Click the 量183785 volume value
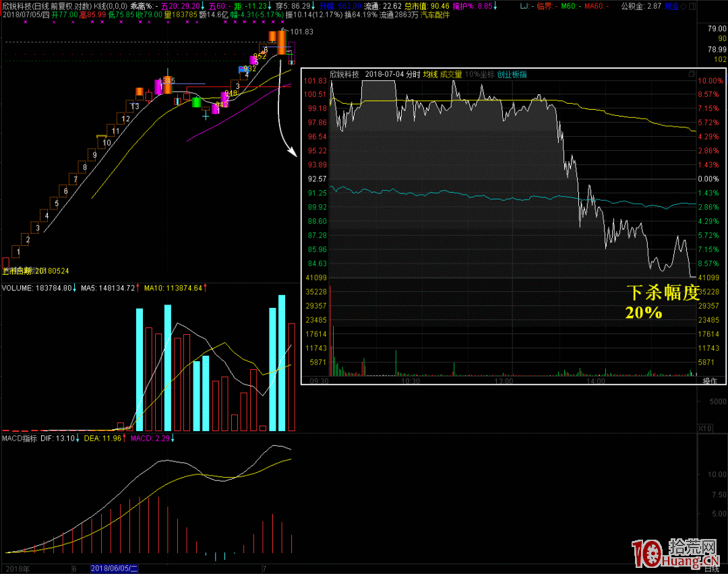This screenshot has height=574, width=728. (x=181, y=15)
